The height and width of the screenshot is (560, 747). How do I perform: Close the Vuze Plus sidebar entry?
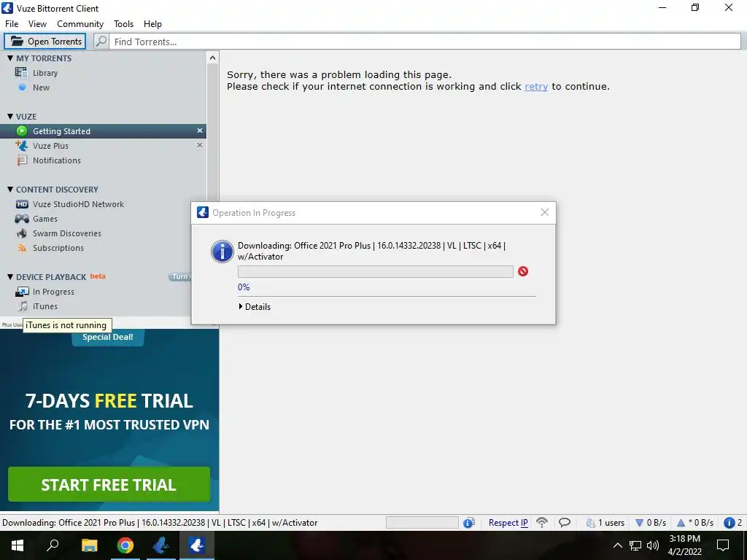coord(200,145)
